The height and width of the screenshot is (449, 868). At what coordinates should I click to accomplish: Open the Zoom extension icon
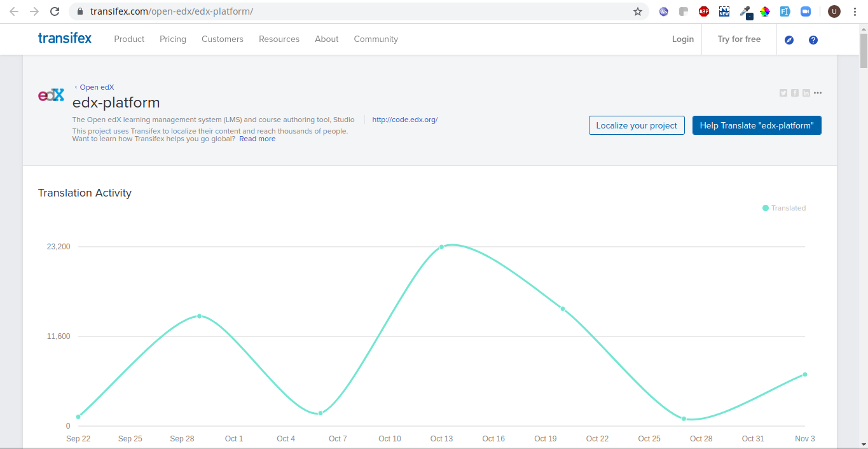point(806,11)
